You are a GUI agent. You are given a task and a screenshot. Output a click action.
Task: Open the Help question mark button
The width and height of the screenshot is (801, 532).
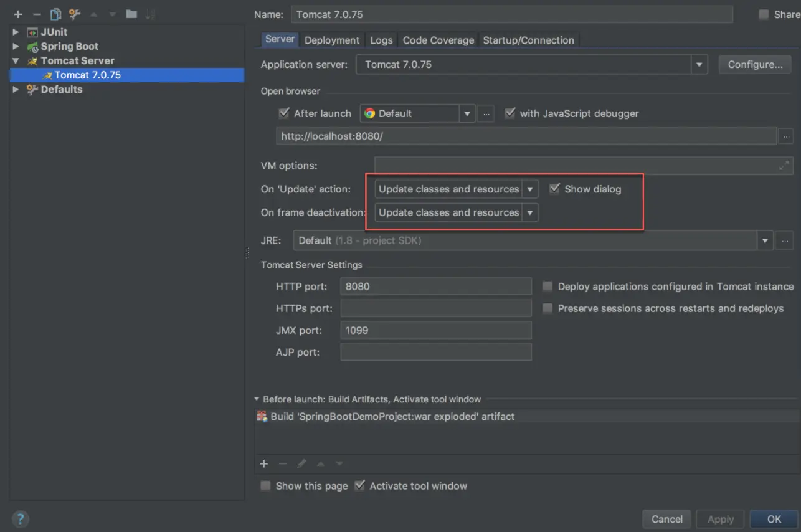tap(20, 518)
